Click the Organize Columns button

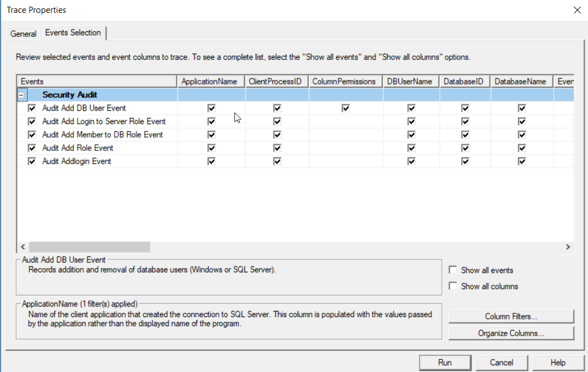[511, 333]
